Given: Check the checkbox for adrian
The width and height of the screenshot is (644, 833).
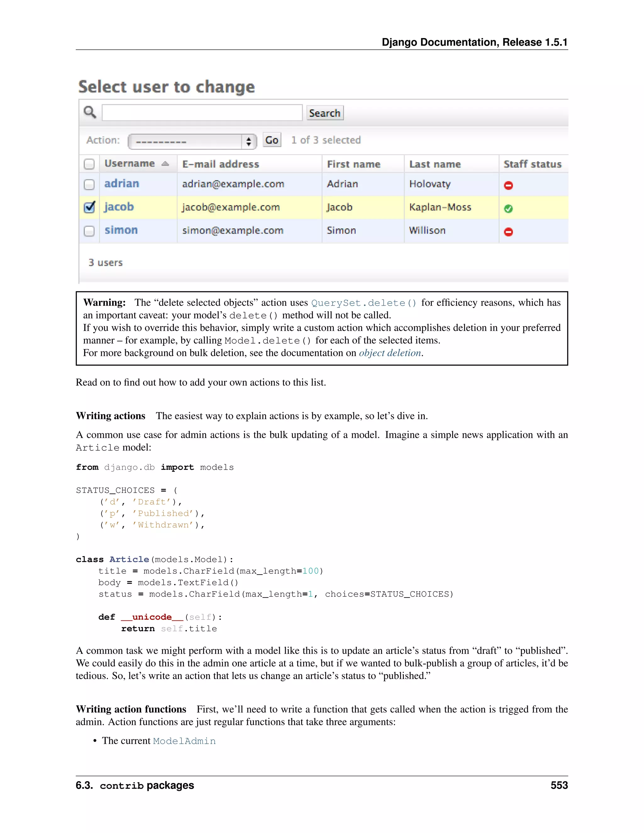Looking at the screenshot, I should tap(89, 185).
